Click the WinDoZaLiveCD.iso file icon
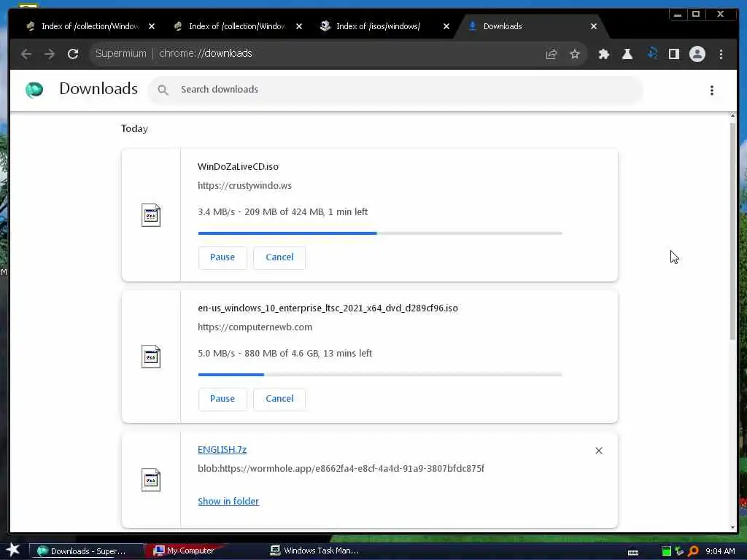 [x=151, y=215]
